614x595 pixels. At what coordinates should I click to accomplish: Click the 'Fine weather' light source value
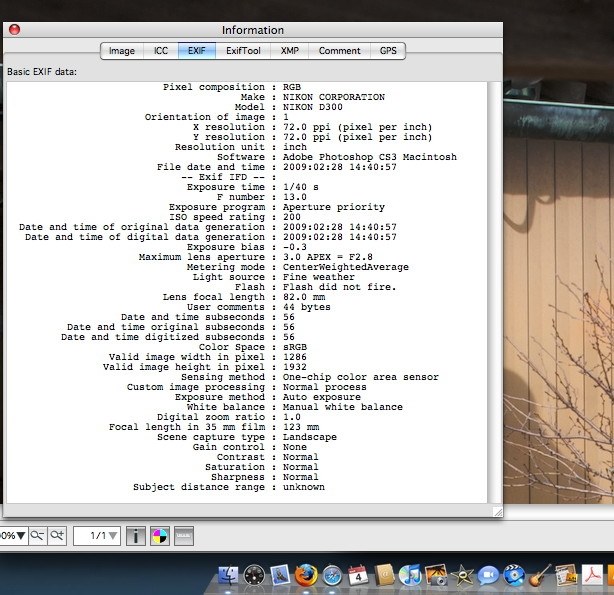click(319, 277)
